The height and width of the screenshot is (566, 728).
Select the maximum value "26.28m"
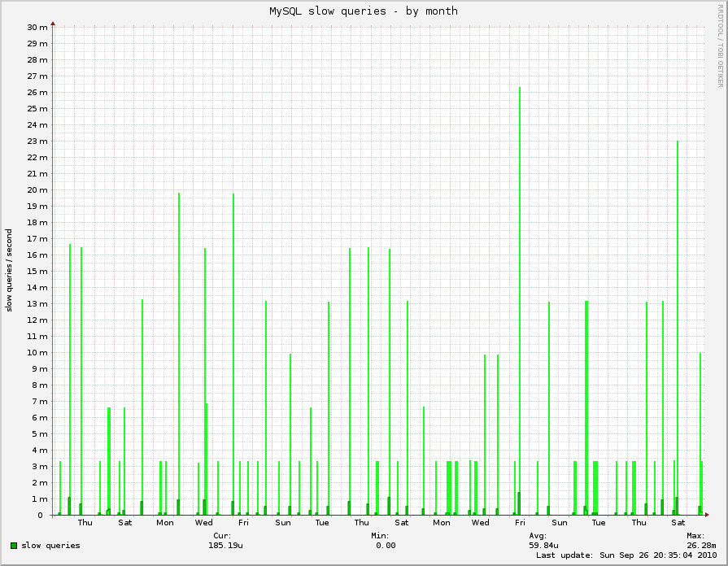click(701, 545)
